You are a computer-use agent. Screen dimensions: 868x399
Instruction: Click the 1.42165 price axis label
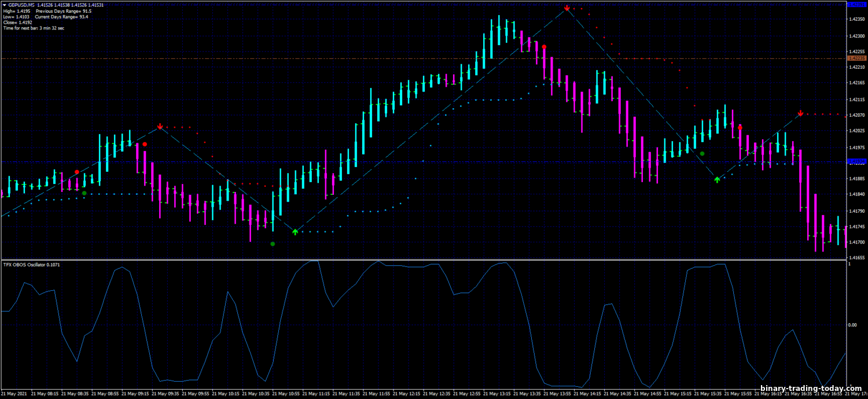pos(857,83)
